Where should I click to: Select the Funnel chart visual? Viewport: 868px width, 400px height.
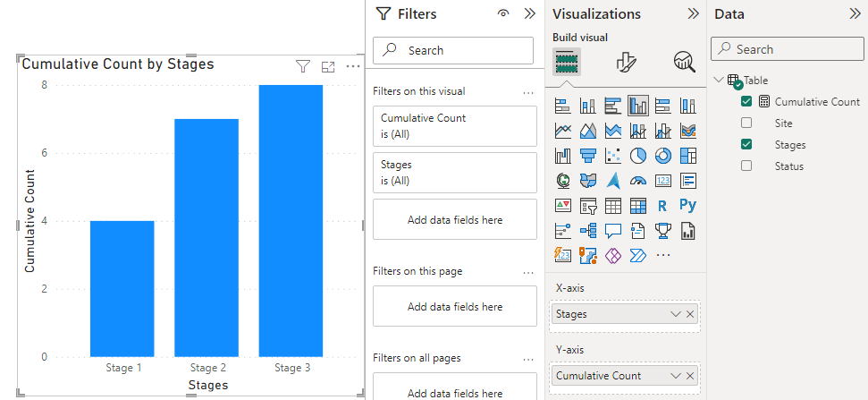pos(588,156)
